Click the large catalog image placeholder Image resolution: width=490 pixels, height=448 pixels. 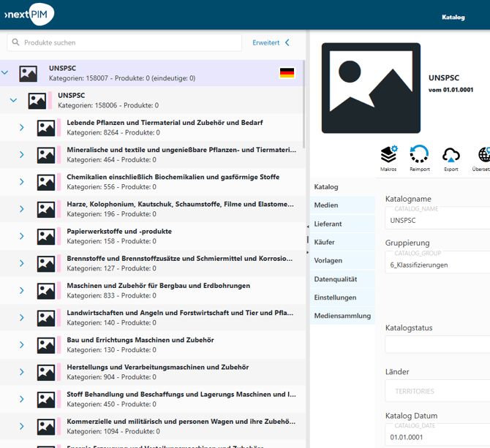371,88
